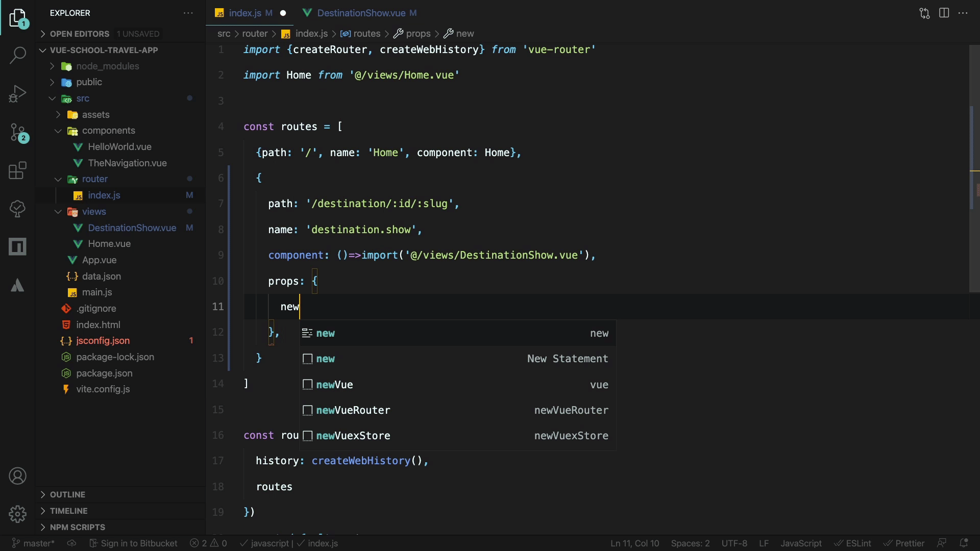The image size is (980, 551).
Task: Click the Open Changes compare icon
Action: coord(924,13)
